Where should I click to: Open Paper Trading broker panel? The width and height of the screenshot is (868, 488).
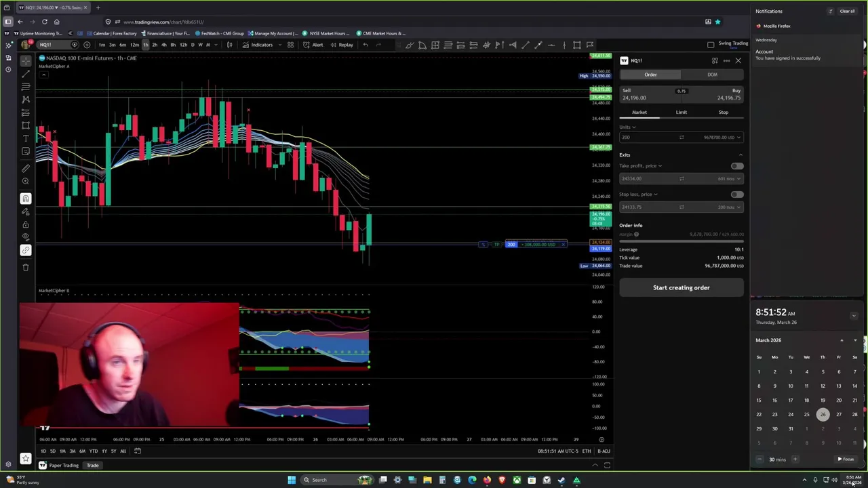(x=58, y=466)
